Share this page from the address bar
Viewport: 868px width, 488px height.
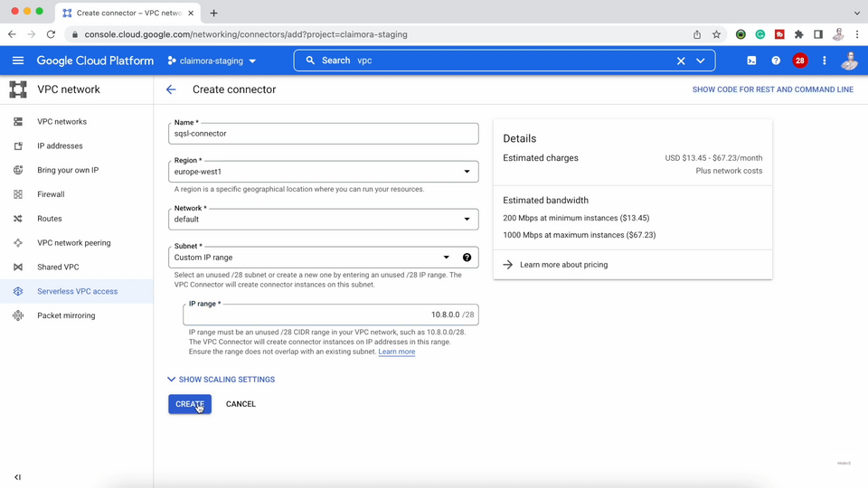point(697,34)
